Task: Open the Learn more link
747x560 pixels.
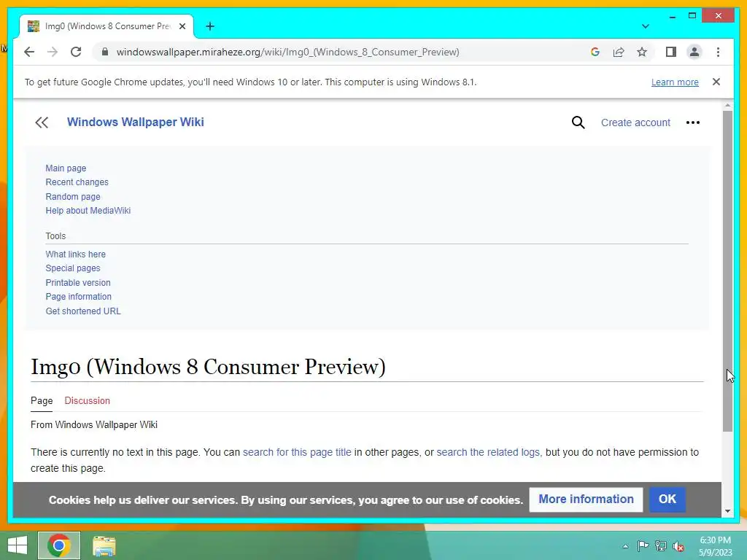Action: (x=675, y=82)
